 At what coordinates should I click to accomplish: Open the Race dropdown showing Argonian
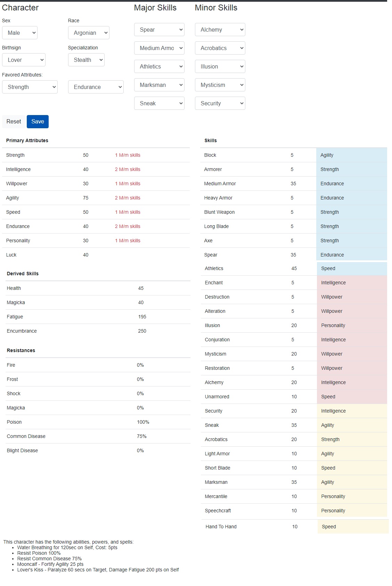tap(89, 33)
